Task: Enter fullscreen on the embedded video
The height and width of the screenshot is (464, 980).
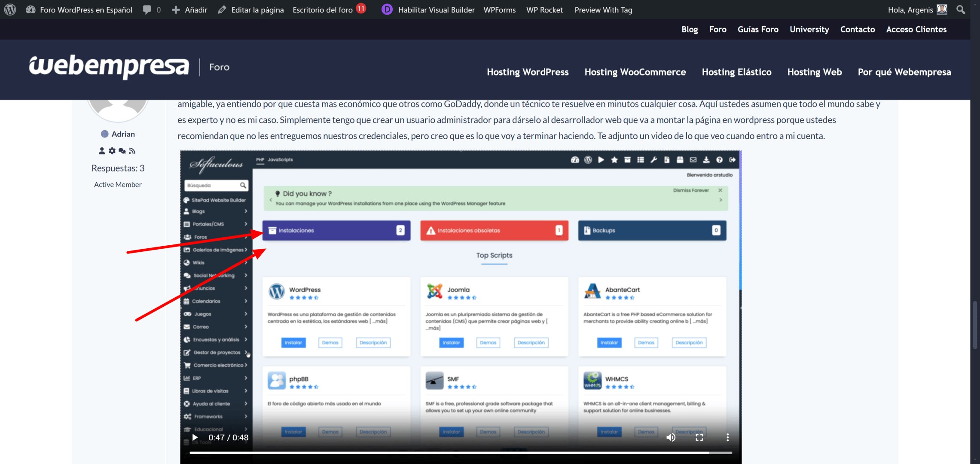Action: tap(699, 437)
